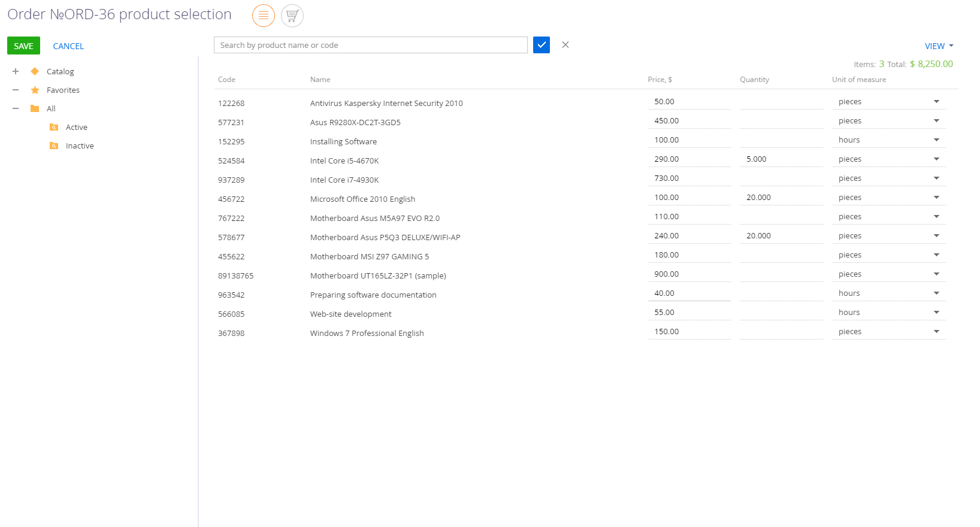Edit price 900.00 for Motherboard UT165LZ-32P1
The height and width of the screenshot is (527, 980).
(x=689, y=274)
